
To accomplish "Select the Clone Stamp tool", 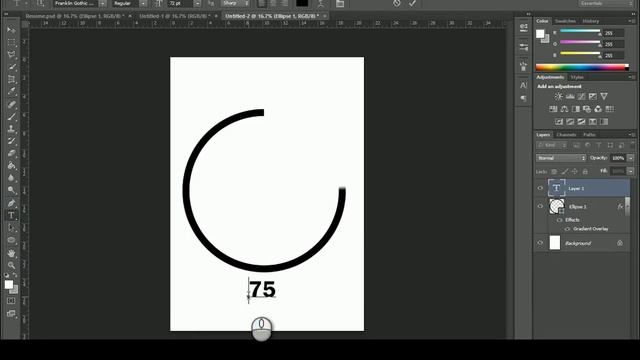I will point(11,129).
